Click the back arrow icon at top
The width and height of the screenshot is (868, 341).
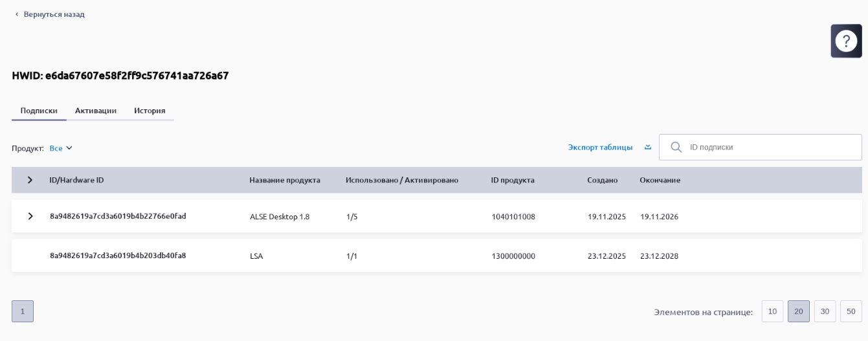(x=17, y=14)
